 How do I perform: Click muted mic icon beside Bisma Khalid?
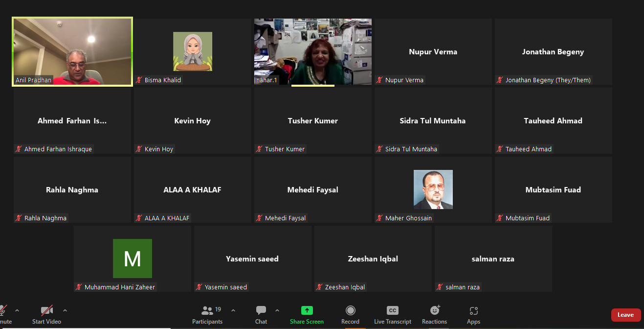[x=139, y=80]
